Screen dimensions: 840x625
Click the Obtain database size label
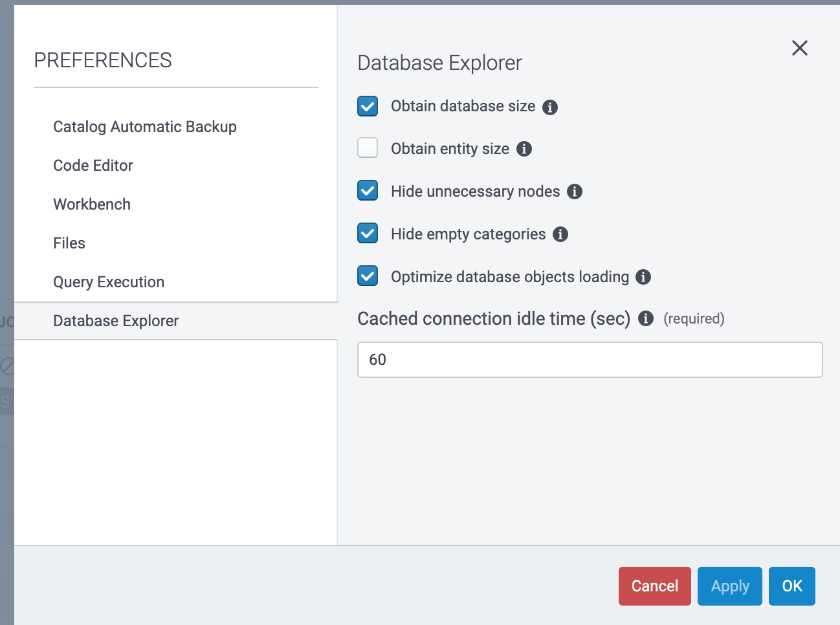[x=463, y=106]
